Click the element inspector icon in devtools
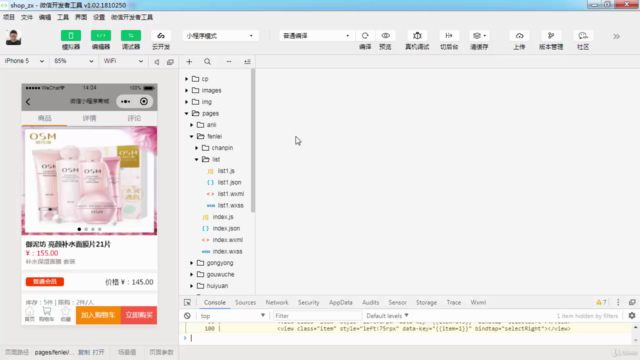 point(187,302)
